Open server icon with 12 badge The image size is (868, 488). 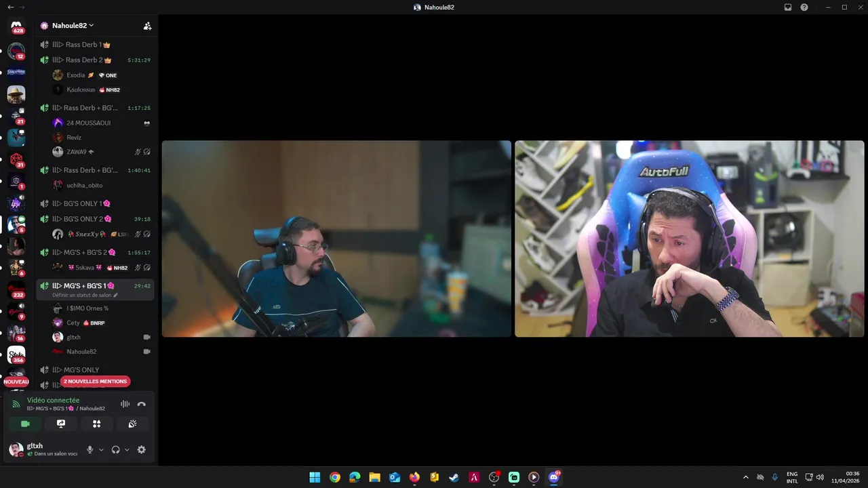(x=16, y=51)
